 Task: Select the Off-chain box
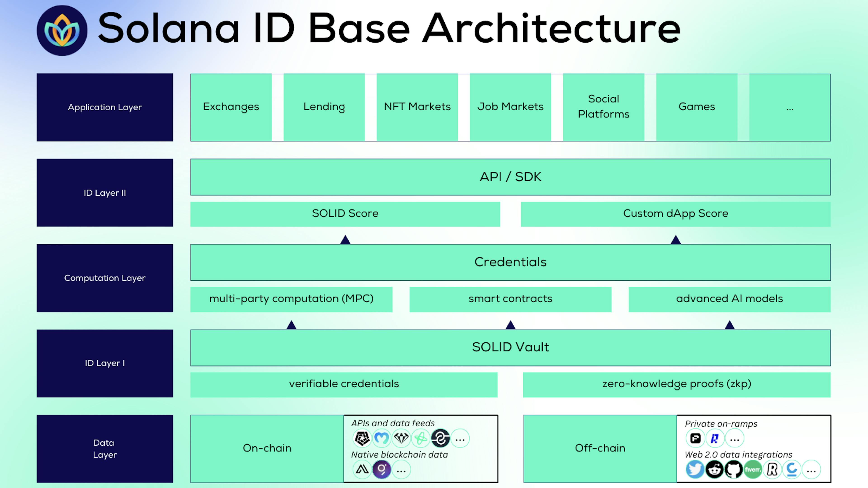pos(600,449)
